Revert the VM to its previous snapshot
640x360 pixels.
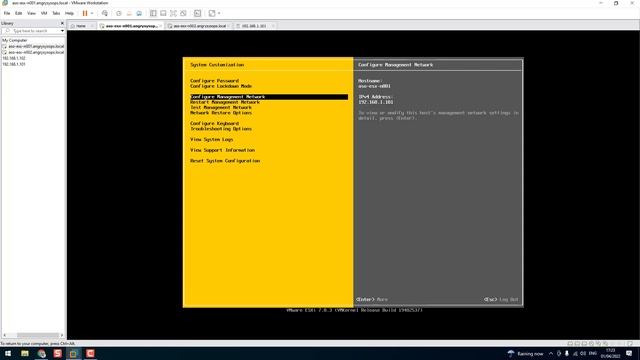click(x=129, y=13)
